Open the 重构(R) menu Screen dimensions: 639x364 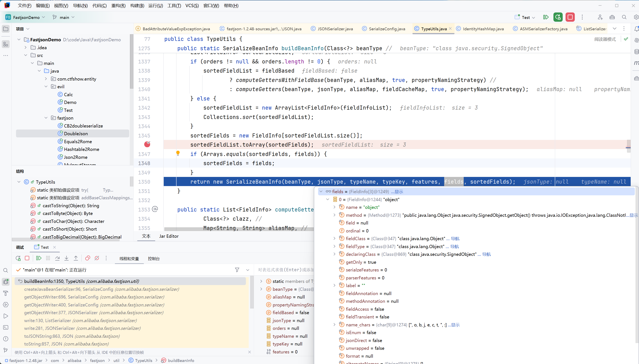(118, 5)
